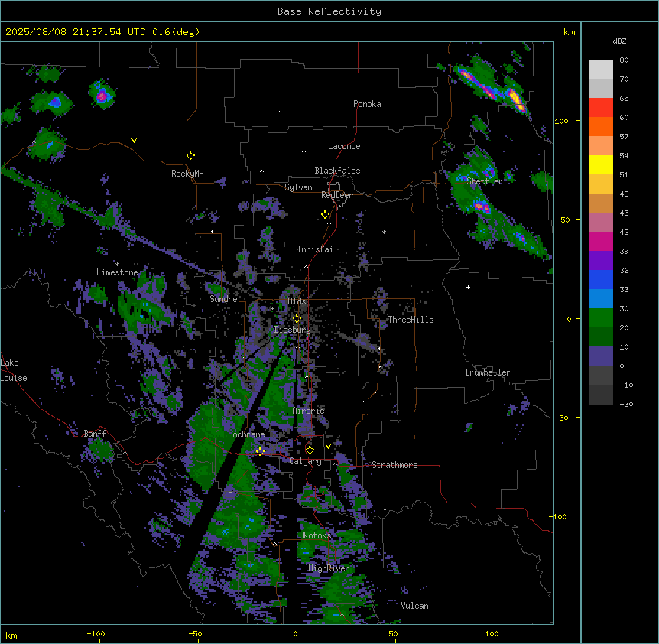
Task: Click the yellow diamond marker between Olds and Didsbury
Action: (x=297, y=319)
